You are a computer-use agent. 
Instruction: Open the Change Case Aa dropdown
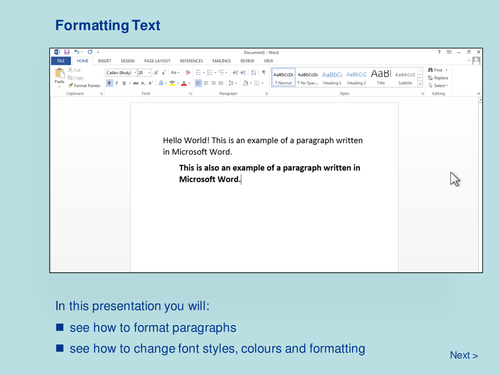click(x=175, y=72)
